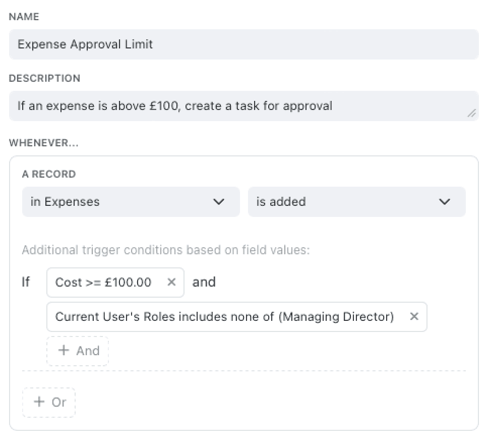Click the 'DESCRIPTION' label
The height and width of the screenshot is (448, 490).
(44, 78)
